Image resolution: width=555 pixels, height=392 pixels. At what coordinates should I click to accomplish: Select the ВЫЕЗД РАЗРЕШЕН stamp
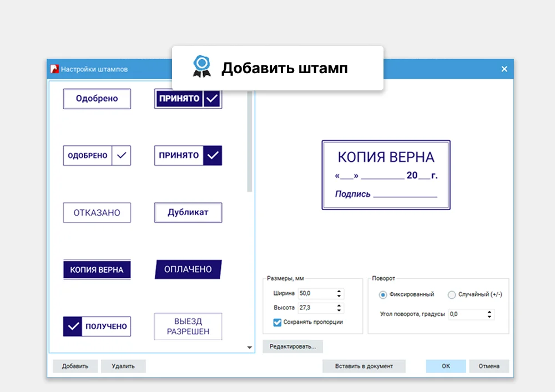click(188, 326)
